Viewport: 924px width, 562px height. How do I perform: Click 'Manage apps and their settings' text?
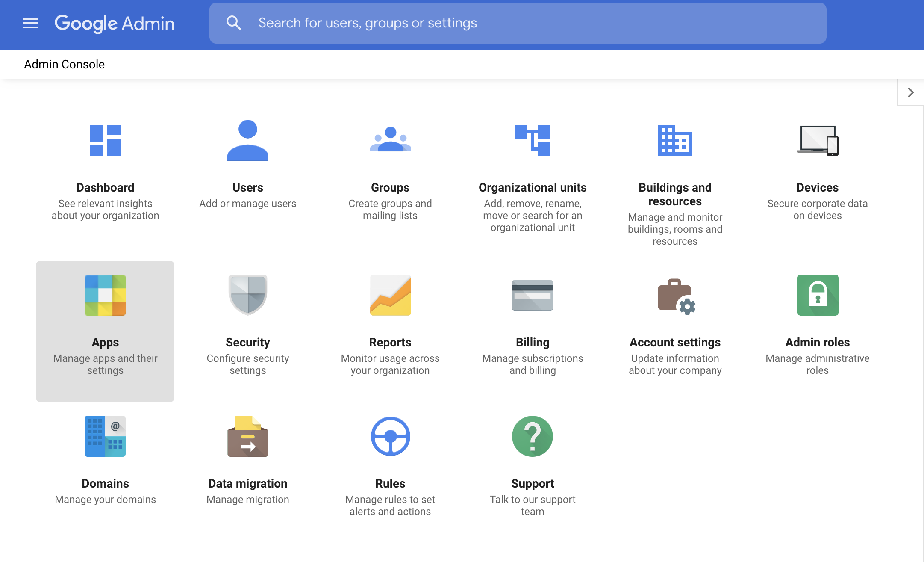tap(105, 364)
